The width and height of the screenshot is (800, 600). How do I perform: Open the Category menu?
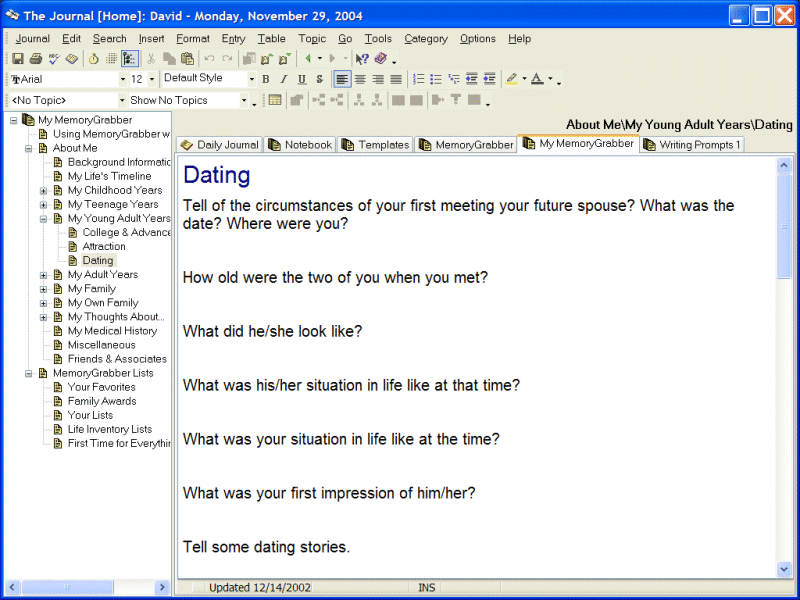425,39
